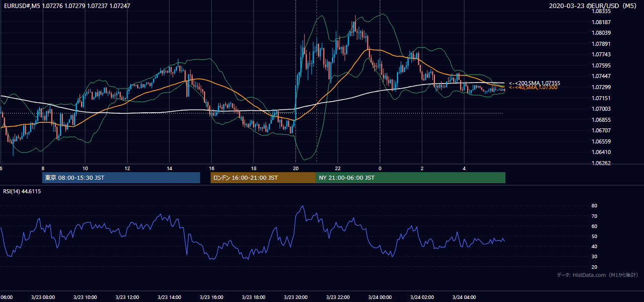
Task: Click the '3/24 02:00' bottom time label
Action: click(422, 297)
